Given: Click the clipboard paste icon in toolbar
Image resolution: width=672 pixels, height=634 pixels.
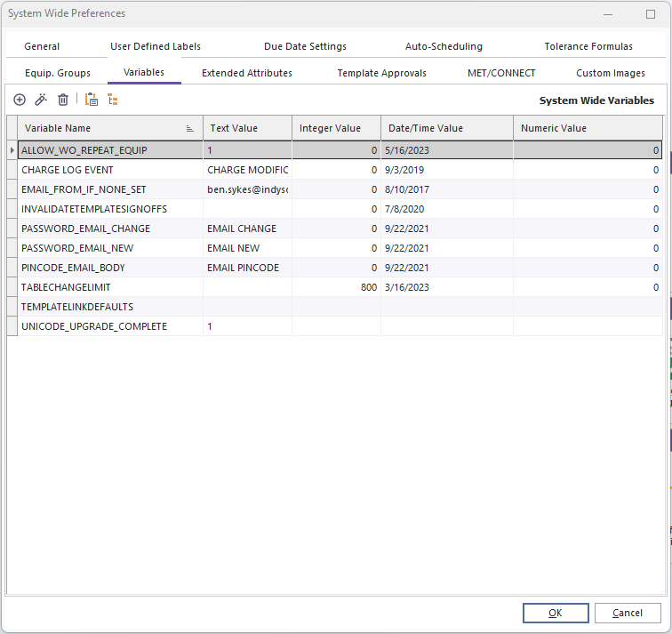Looking at the screenshot, I should [x=91, y=100].
